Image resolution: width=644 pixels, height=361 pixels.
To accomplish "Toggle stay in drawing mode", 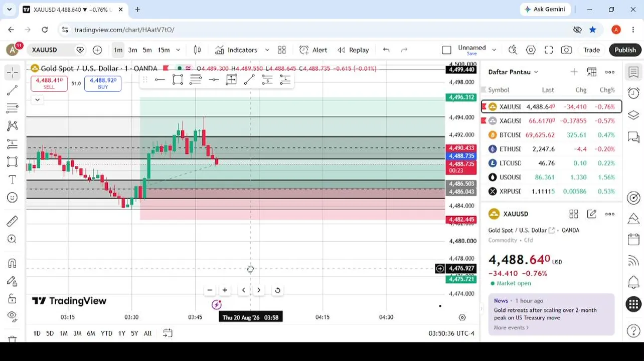I will point(13,281).
